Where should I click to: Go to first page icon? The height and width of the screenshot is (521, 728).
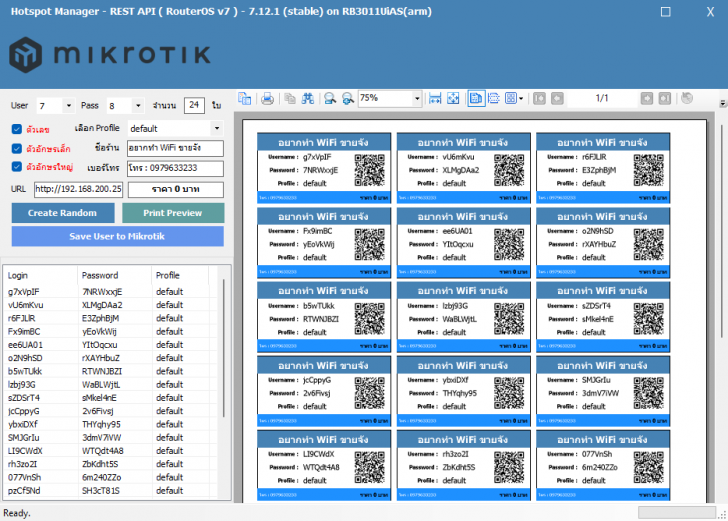pyautogui.click(x=540, y=98)
